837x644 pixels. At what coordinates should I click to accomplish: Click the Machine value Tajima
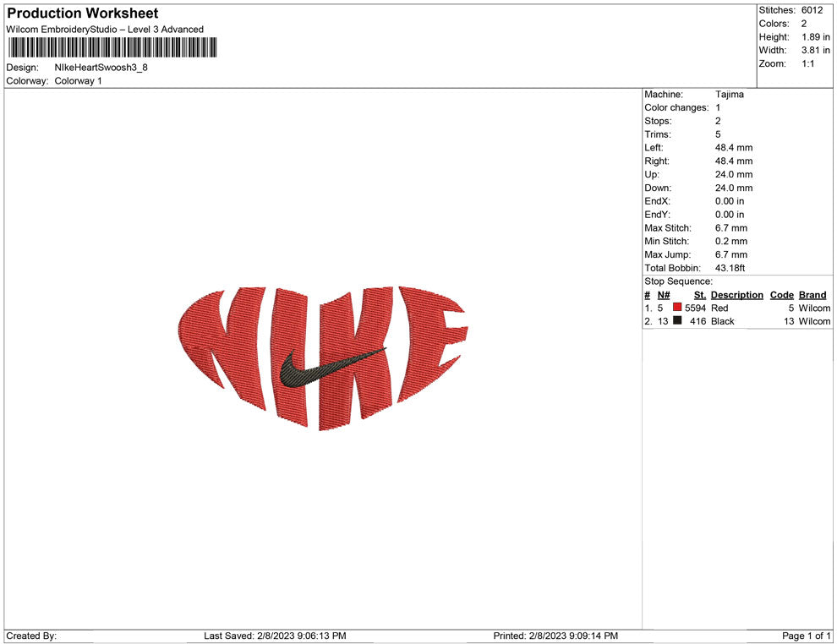click(729, 94)
